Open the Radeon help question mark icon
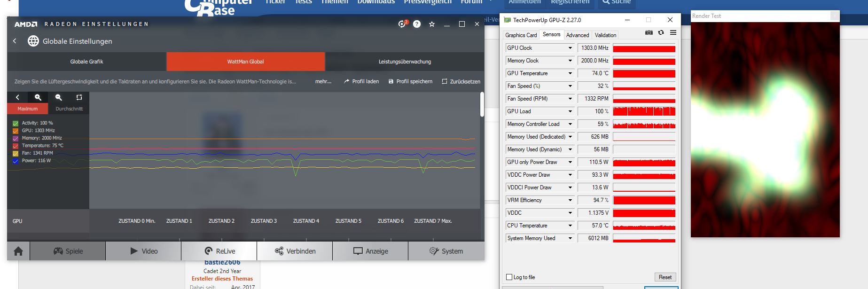The height and width of the screenshot is (289, 868). pyautogui.click(x=417, y=24)
